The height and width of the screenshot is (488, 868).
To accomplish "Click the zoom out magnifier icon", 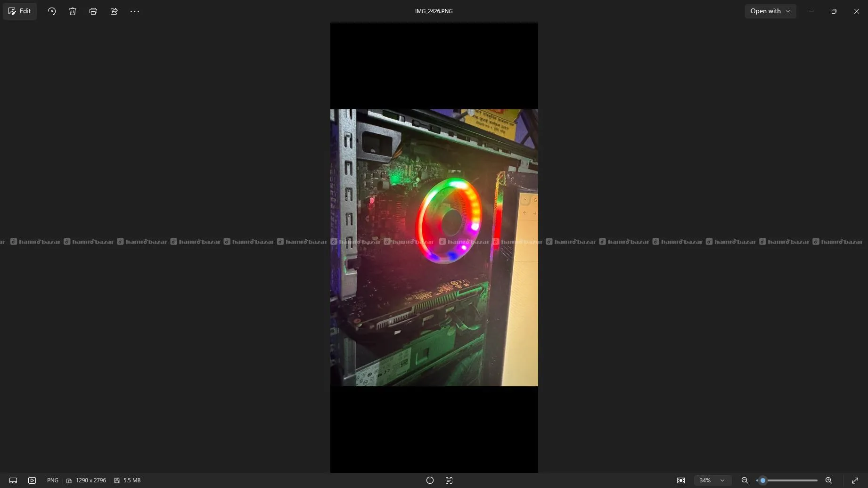I will pos(745,480).
